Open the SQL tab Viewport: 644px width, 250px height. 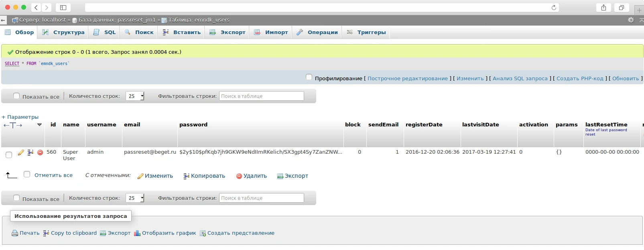tap(104, 33)
